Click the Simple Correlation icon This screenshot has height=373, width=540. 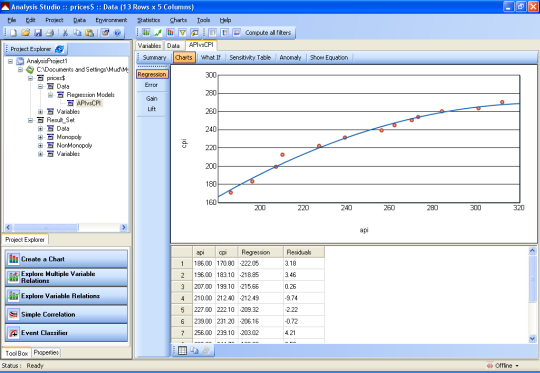pos(13,314)
